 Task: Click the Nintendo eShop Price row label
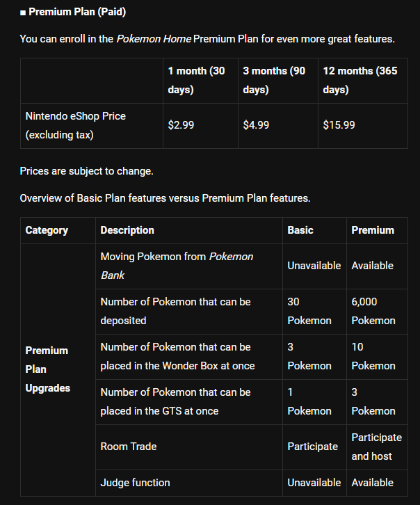click(92, 126)
